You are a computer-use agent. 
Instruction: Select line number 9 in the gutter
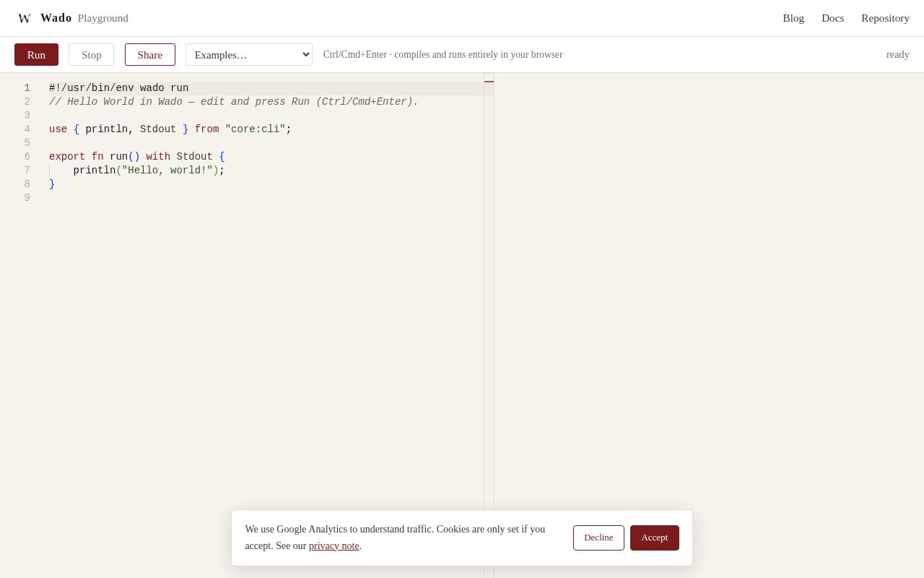[27, 198]
